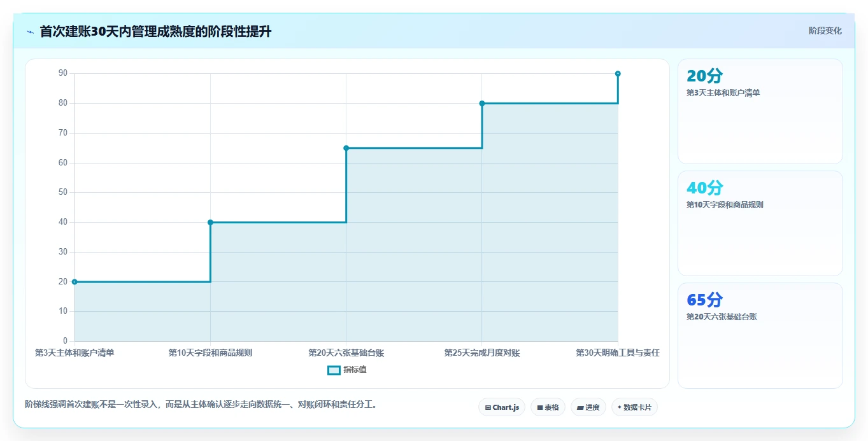
Task: Click x-axis label 第20天六张基础台账
Action: coord(346,353)
